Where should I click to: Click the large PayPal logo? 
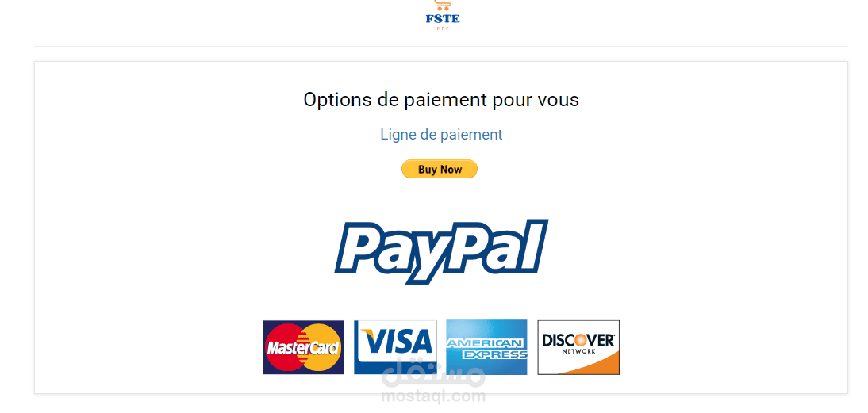pyautogui.click(x=441, y=251)
